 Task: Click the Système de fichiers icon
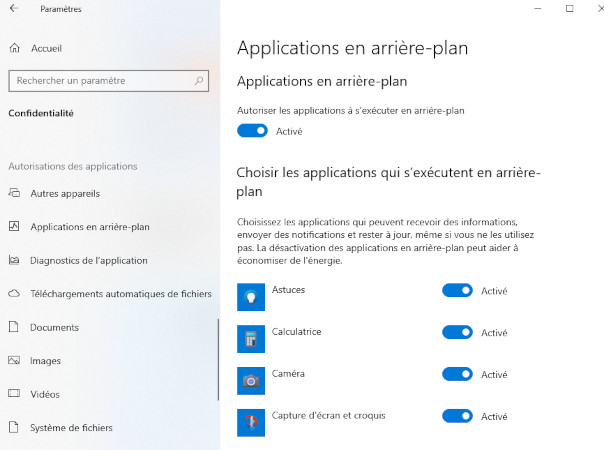click(x=14, y=427)
